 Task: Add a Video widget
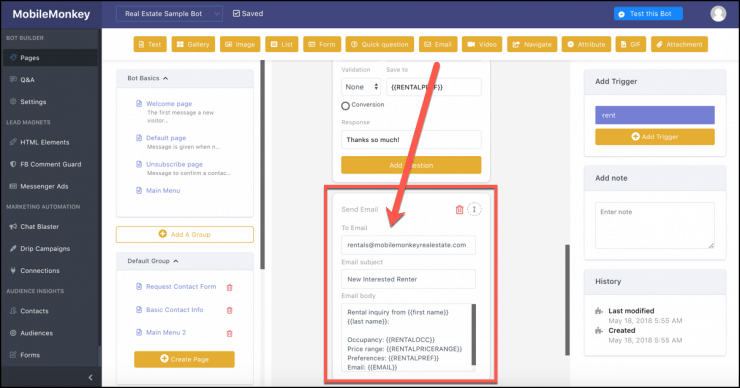click(482, 44)
